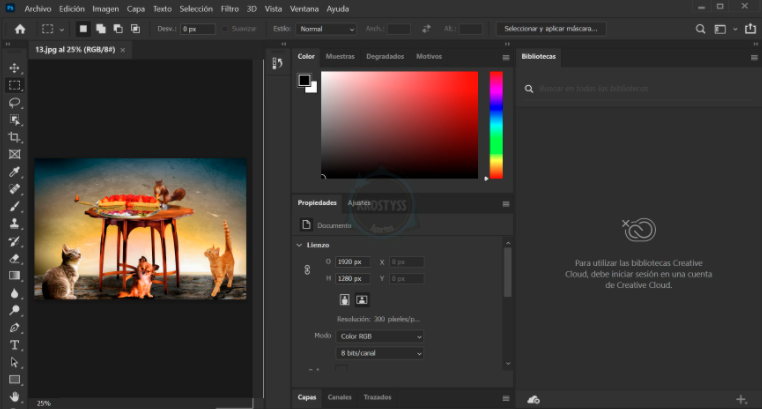The image size is (762, 409).
Task: Select the Blur tool
Action: (x=14, y=293)
